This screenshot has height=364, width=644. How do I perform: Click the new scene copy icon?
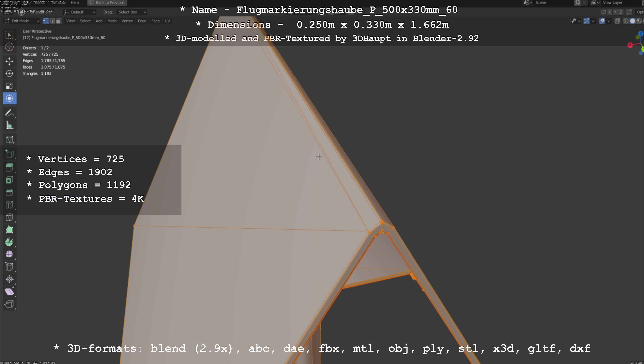(577, 2)
